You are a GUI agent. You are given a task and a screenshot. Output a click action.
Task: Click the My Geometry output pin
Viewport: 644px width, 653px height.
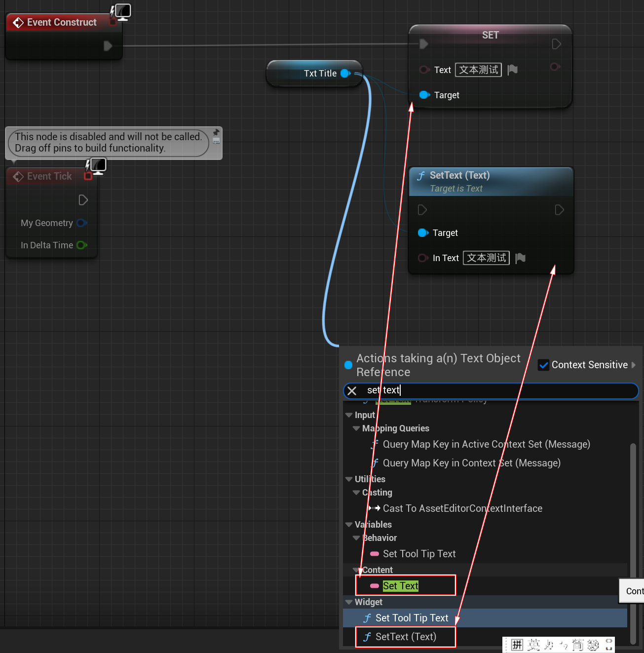[81, 223]
